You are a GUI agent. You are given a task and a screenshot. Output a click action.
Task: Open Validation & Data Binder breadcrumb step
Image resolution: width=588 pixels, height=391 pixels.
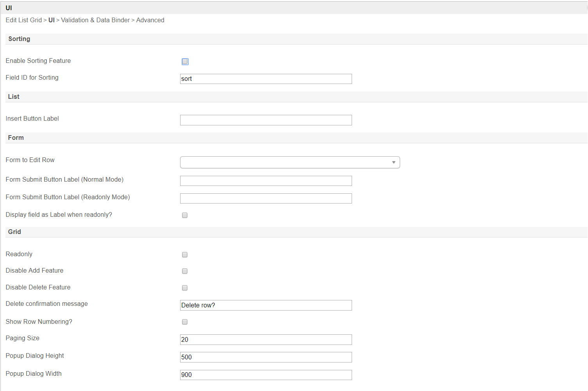click(95, 20)
